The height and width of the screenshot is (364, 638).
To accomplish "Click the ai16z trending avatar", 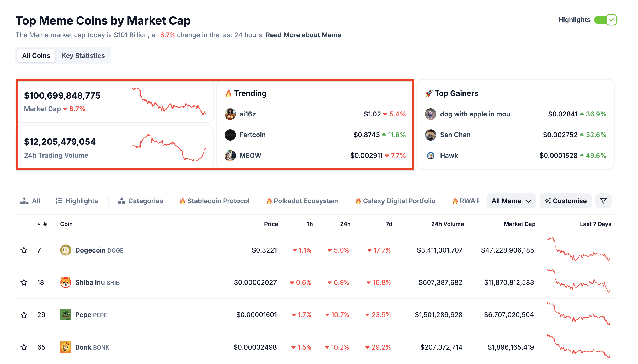I will (230, 114).
